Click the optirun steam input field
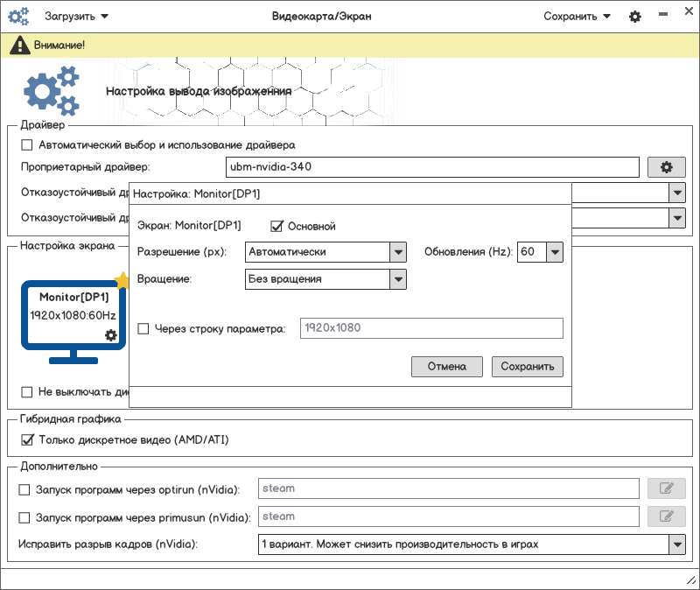Image resolution: width=700 pixels, height=590 pixels. 449,488
